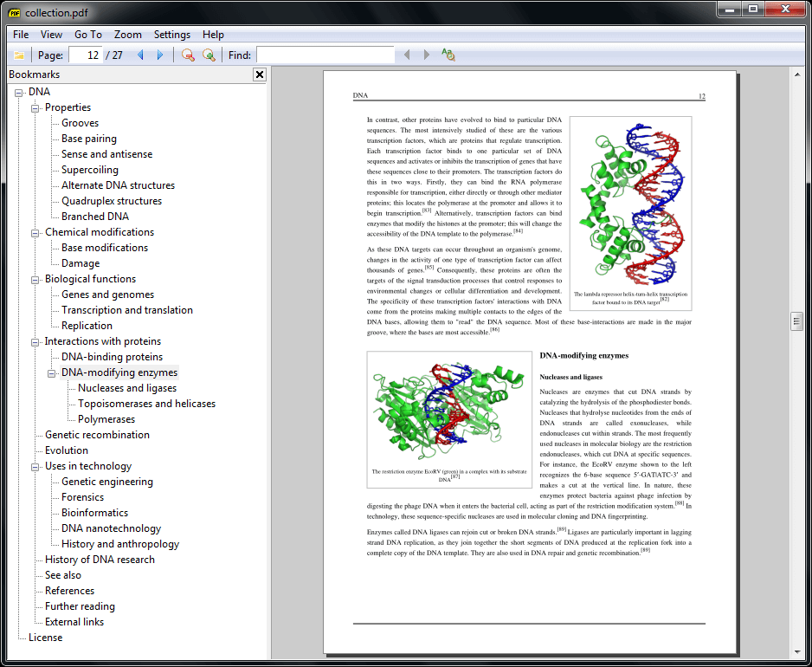Open the Settings menu
The height and width of the screenshot is (667, 812).
(x=171, y=35)
